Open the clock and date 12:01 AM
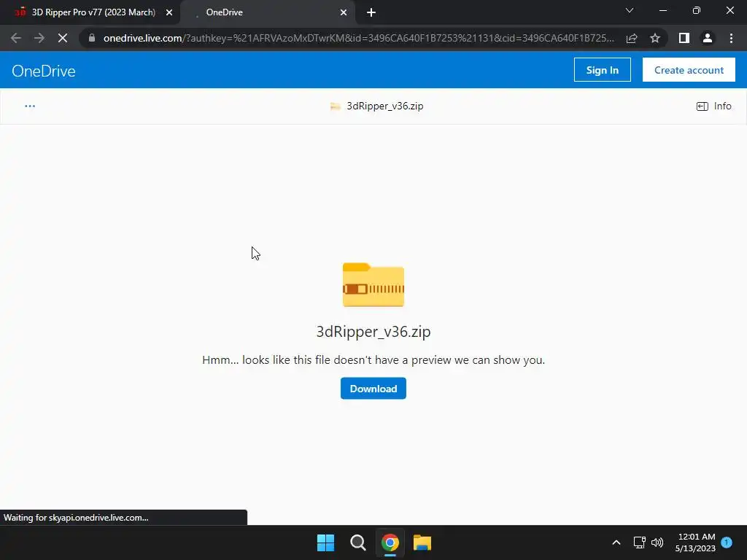 pyautogui.click(x=695, y=542)
